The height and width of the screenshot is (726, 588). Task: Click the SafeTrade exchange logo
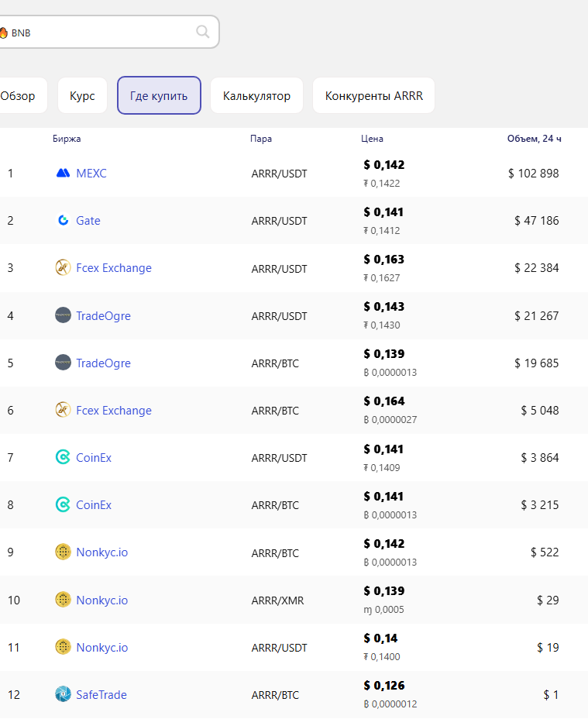tap(63, 694)
